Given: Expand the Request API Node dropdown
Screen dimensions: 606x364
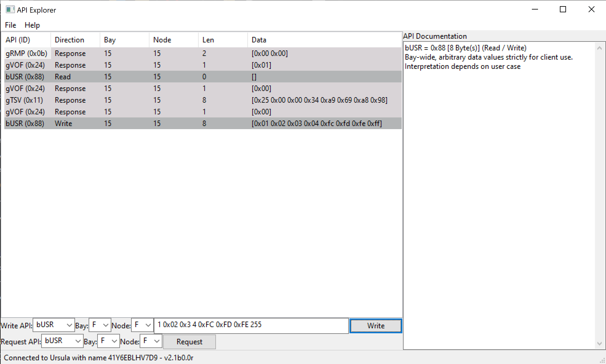Looking at the screenshot, I should (157, 341).
